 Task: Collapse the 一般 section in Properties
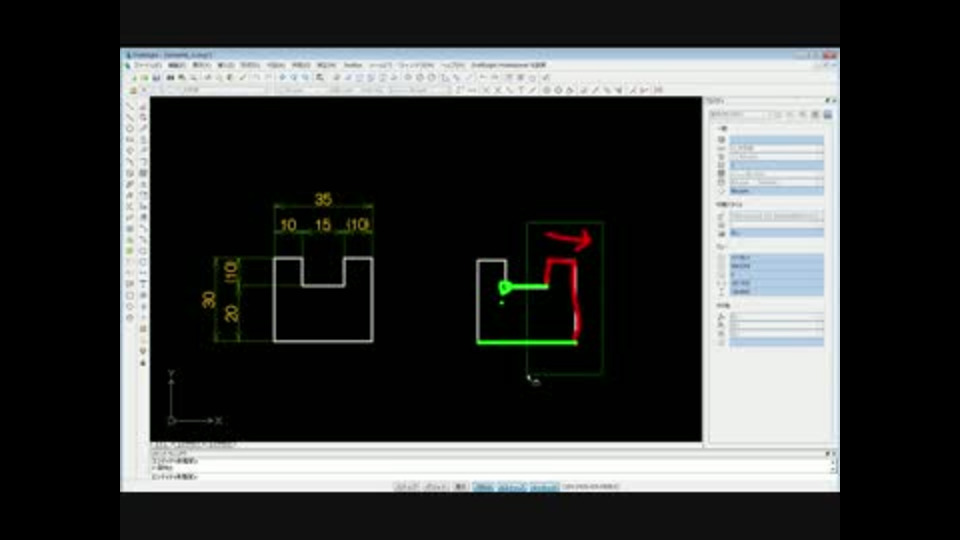(x=722, y=129)
